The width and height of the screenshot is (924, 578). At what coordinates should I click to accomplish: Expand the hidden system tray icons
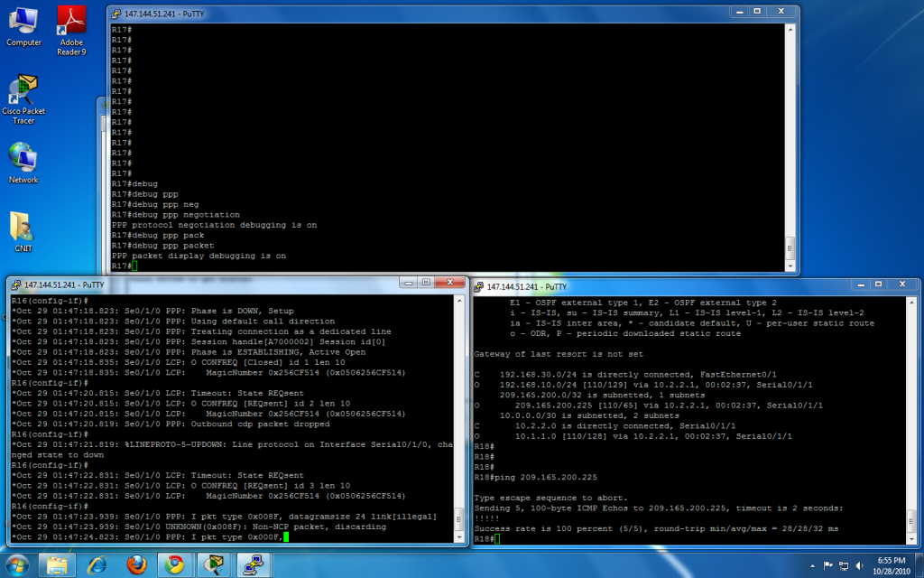click(811, 565)
